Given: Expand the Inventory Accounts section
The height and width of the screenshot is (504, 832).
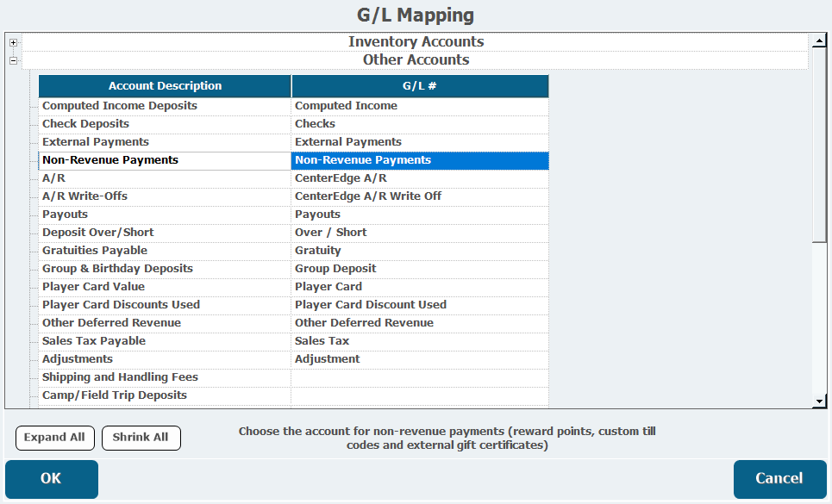Looking at the screenshot, I should coord(13,42).
